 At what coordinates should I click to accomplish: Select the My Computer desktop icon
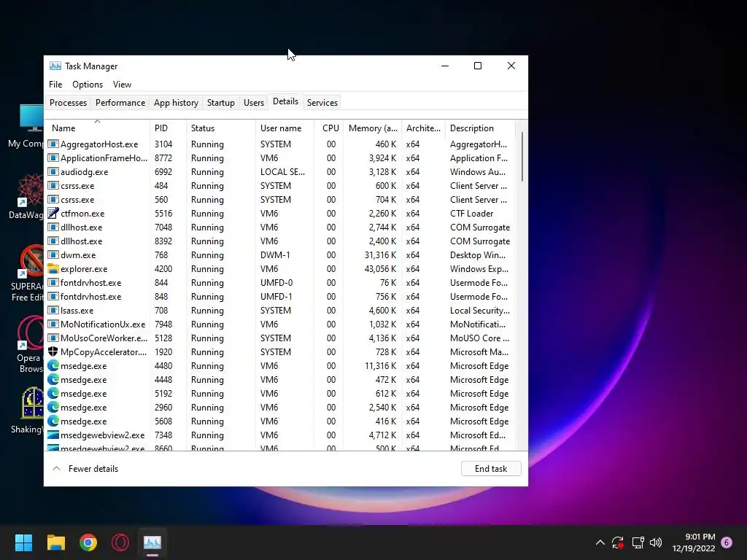pos(26,126)
